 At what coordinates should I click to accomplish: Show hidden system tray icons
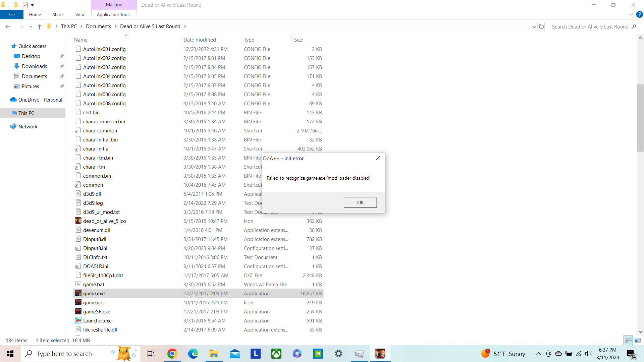[538, 354]
